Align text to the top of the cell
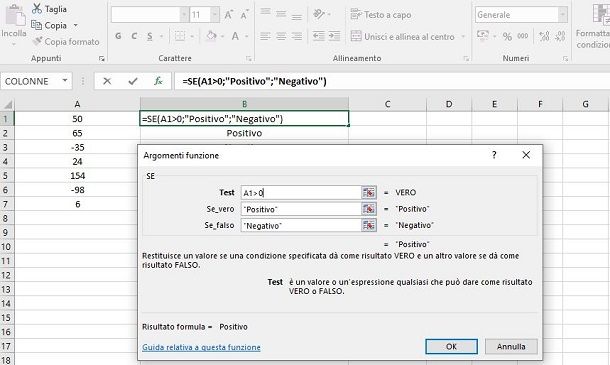Viewport: 610px width, 365px height. pos(265,13)
